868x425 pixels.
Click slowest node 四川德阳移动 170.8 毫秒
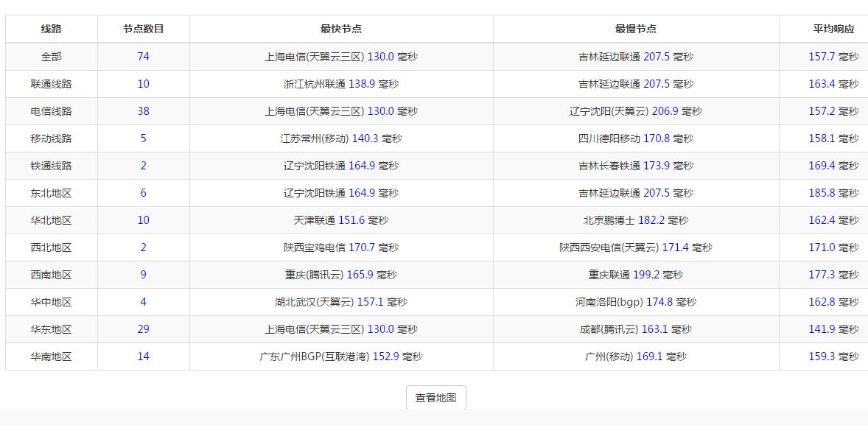pyautogui.click(x=635, y=138)
